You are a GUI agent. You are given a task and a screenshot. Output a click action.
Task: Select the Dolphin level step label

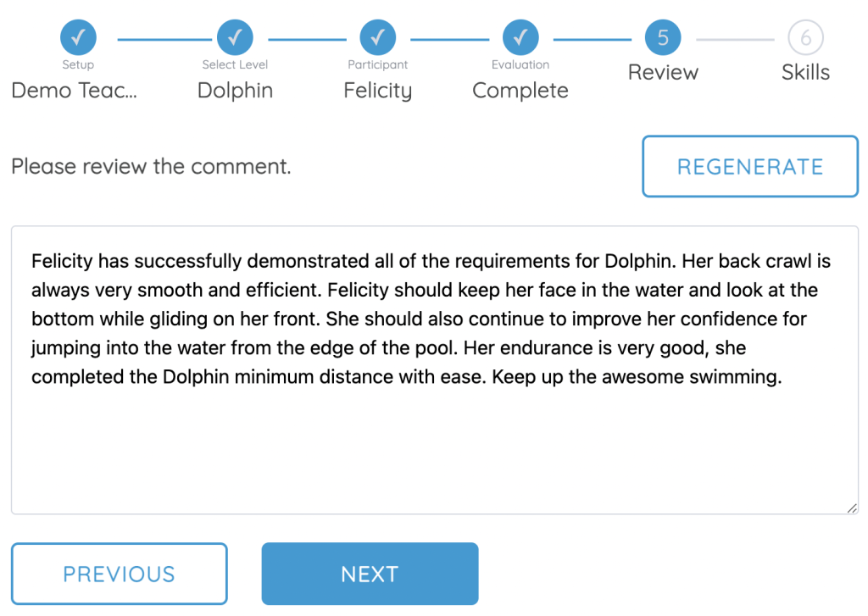click(235, 91)
